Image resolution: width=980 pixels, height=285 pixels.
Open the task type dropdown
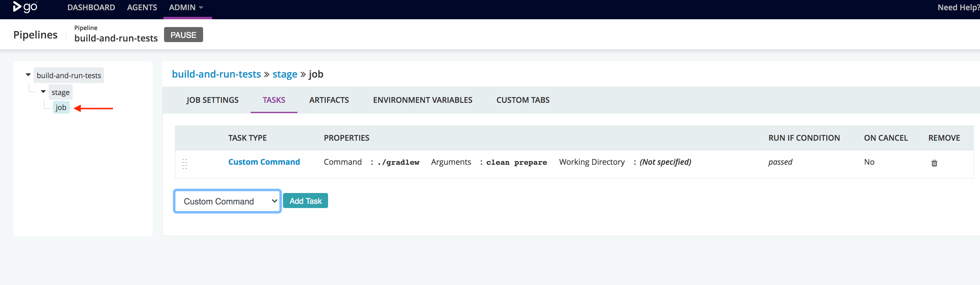click(x=227, y=201)
